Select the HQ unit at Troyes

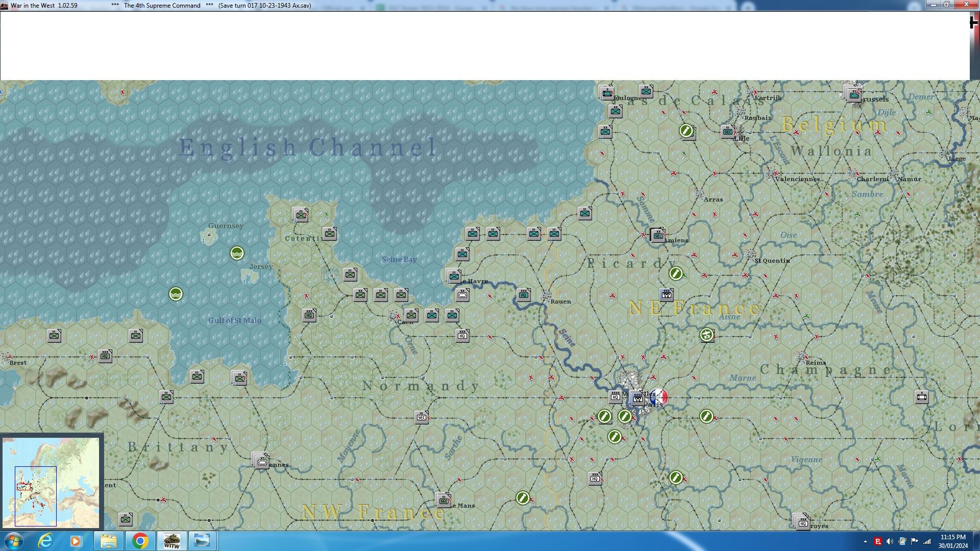point(802,522)
